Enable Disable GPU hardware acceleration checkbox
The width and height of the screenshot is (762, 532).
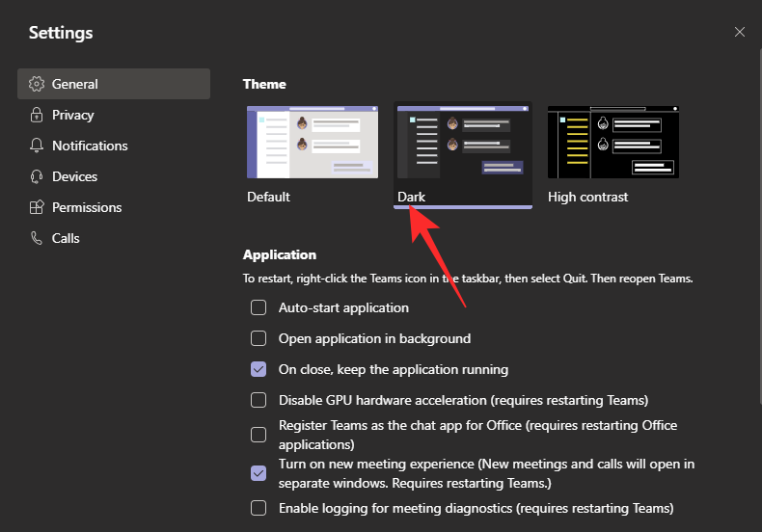(x=259, y=400)
